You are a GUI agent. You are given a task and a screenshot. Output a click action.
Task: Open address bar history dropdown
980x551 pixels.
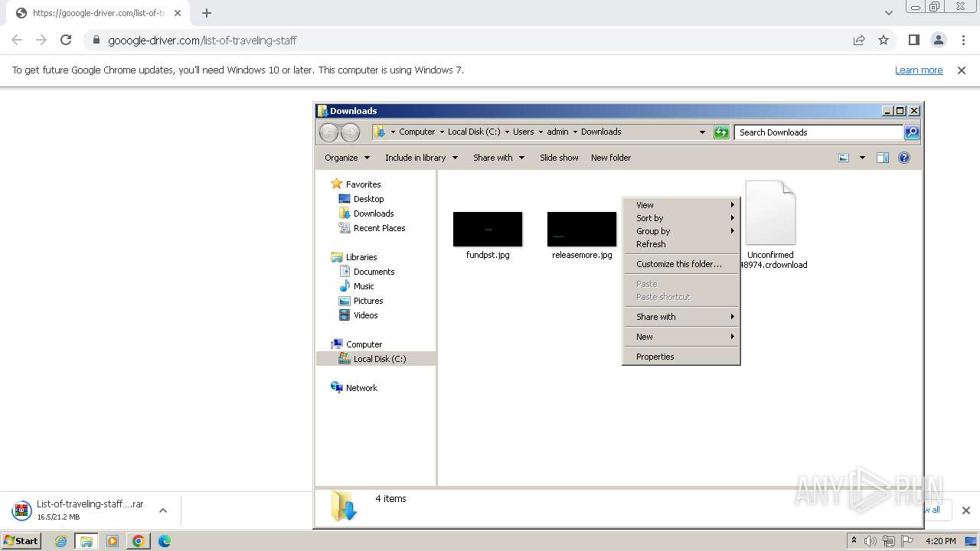click(x=702, y=132)
